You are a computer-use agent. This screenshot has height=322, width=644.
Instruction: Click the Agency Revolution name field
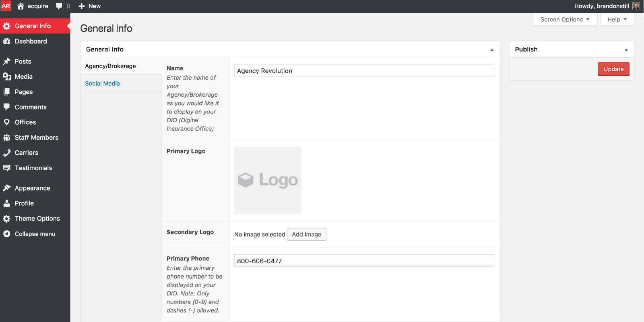(364, 70)
